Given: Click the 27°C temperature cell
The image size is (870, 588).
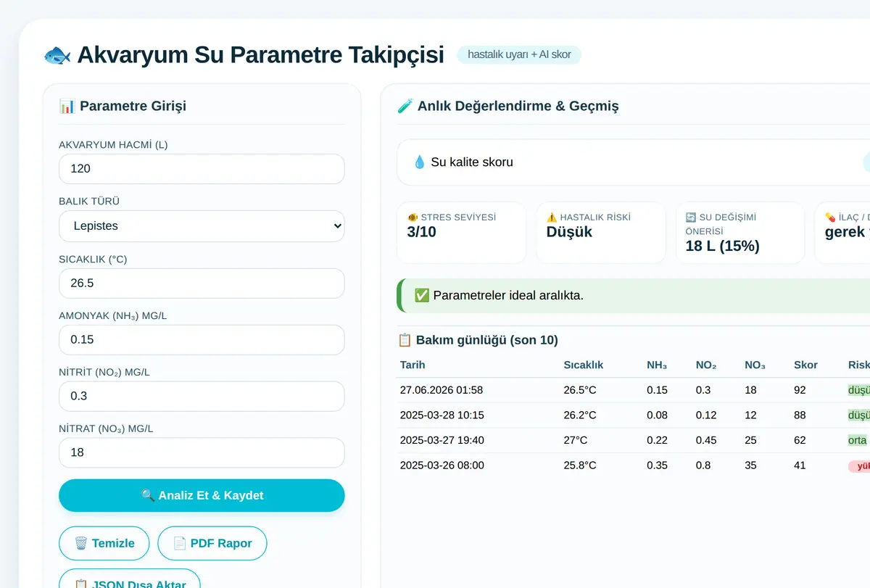Looking at the screenshot, I should click(x=576, y=440).
